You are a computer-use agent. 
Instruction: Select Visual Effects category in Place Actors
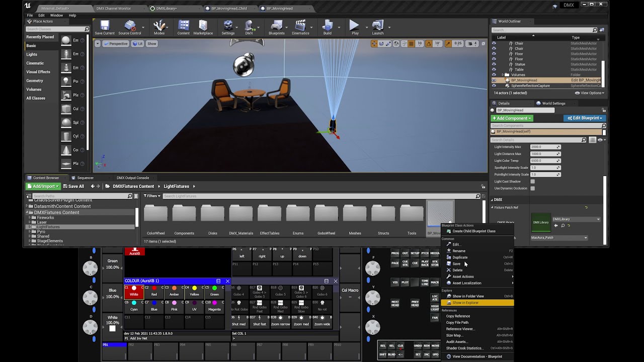pyautogui.click(x=38, y=72)
